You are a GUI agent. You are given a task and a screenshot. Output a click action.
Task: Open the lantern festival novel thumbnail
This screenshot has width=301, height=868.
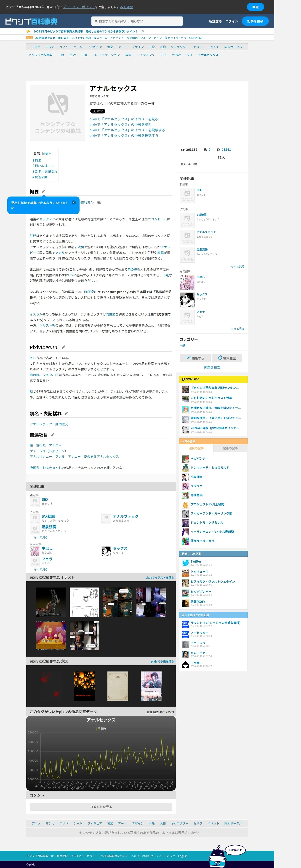(85, 686)
